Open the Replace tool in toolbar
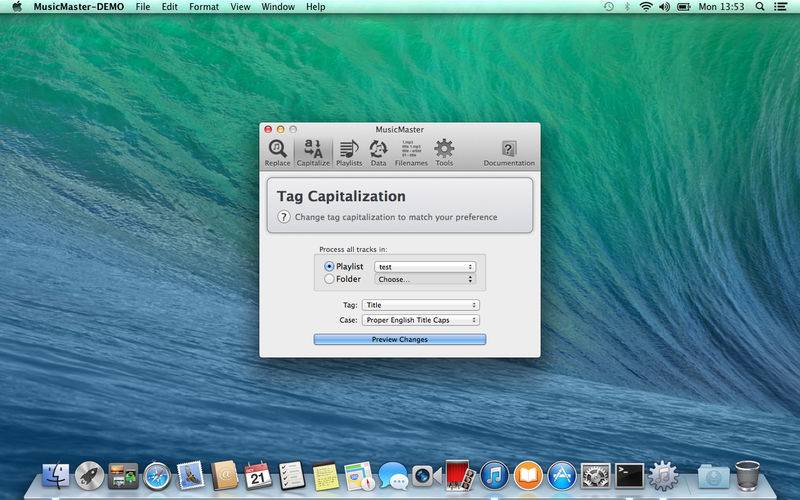This screenshot has width=800, height=500. tap(277, 153)
